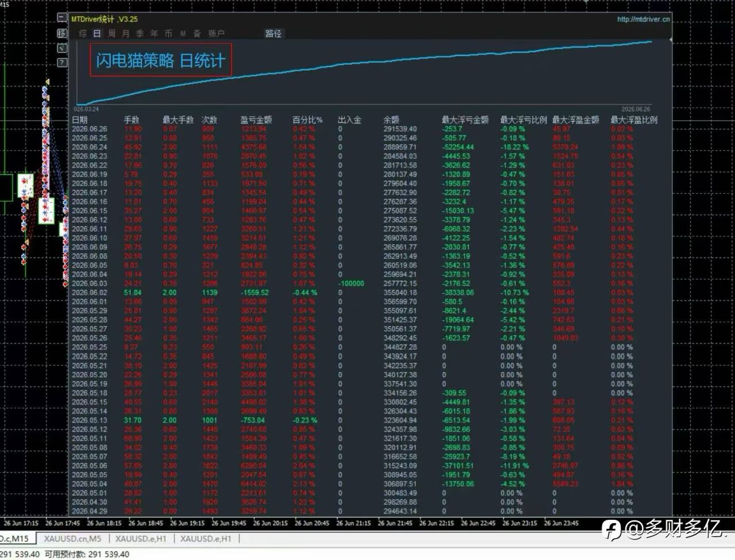This screenshot has height=560, width=735.
Task: Switch to the XAUUSD.cn,M5 chart tab
Action: click(x=72, y=539)
